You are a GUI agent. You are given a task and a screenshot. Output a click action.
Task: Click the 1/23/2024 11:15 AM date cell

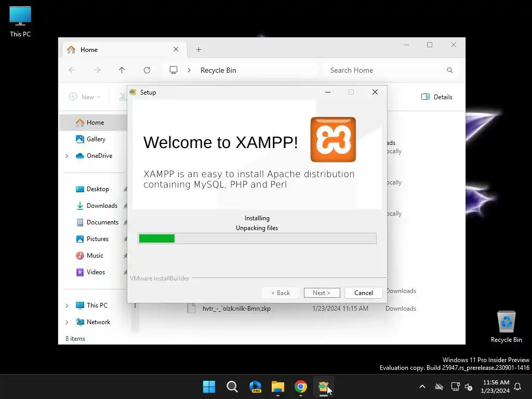pyautogui.click(x=340, y=309)
